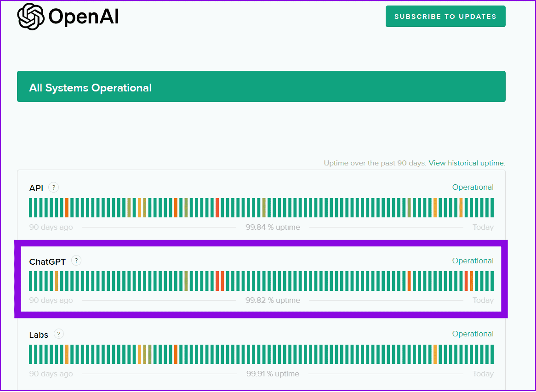This screenshot has height=392, width=536.
Task: Click the Labs component name
Action: [x=39, y=335]
